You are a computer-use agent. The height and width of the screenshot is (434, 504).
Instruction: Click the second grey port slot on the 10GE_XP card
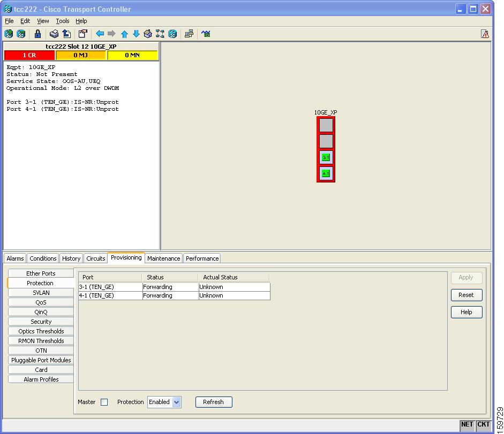326,141
